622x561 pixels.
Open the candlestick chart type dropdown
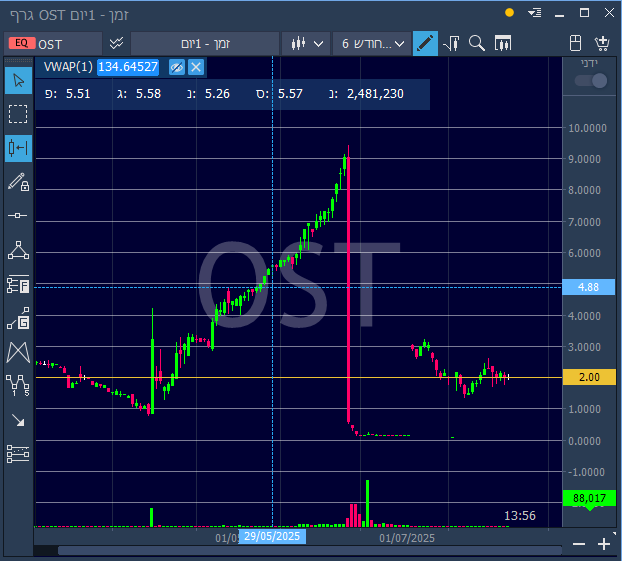coord(306,44)
